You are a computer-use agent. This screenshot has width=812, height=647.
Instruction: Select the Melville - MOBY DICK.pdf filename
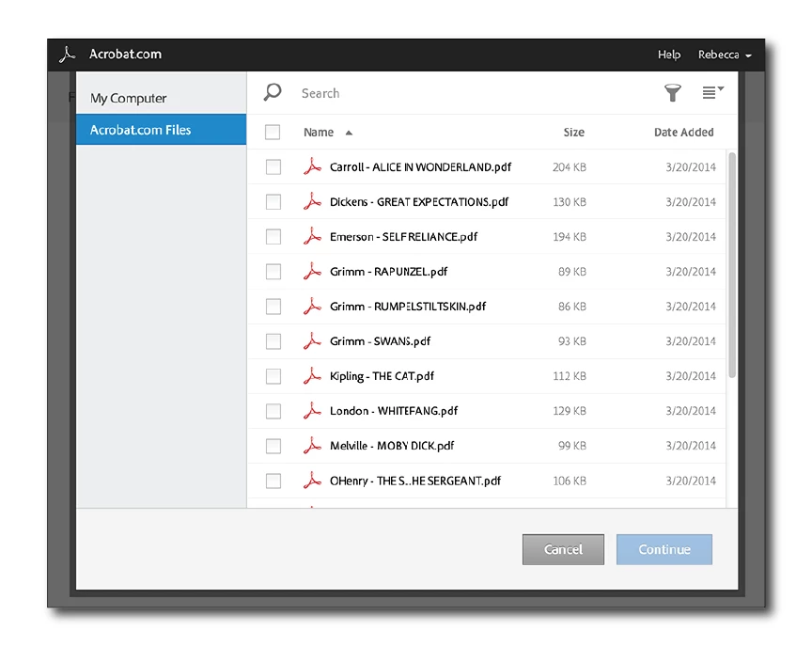[392, 446]
